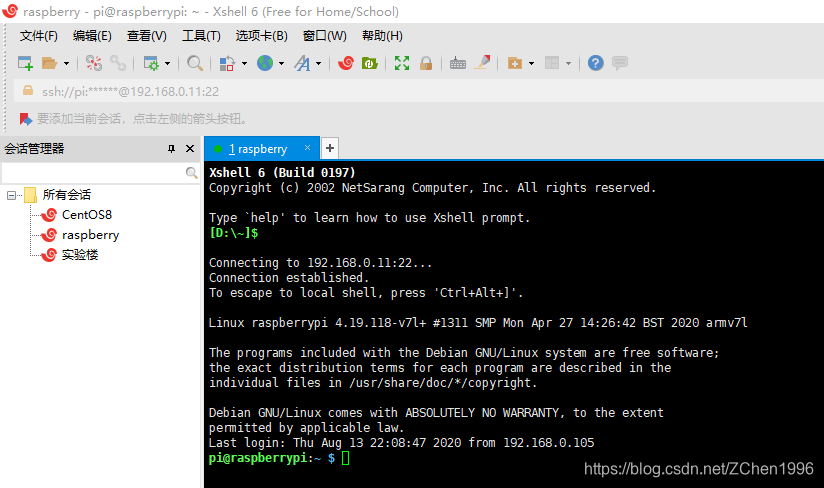Close the 会话管理器 panel
The width and height of the screenshot is (824, 488).
click(x=190, y=149)
